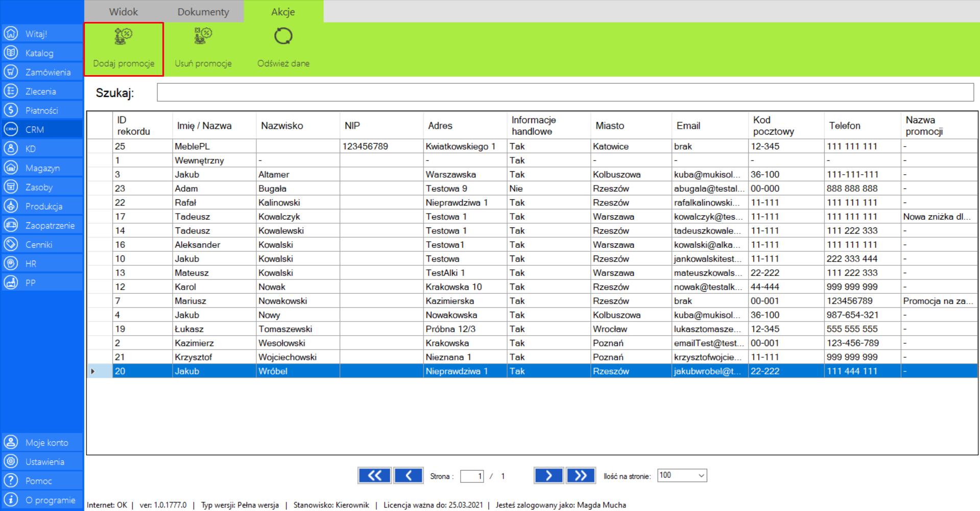Click the Próbna 12/3 address cell
This screenshot has height=511, width=980.
(465, 329)
